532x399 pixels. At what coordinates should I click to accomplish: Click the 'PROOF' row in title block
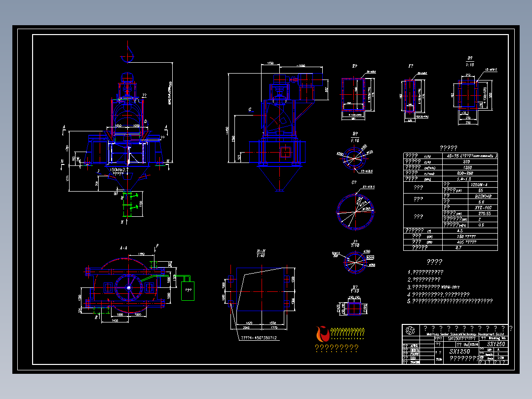pyautogui.click(x=418, y=354)
